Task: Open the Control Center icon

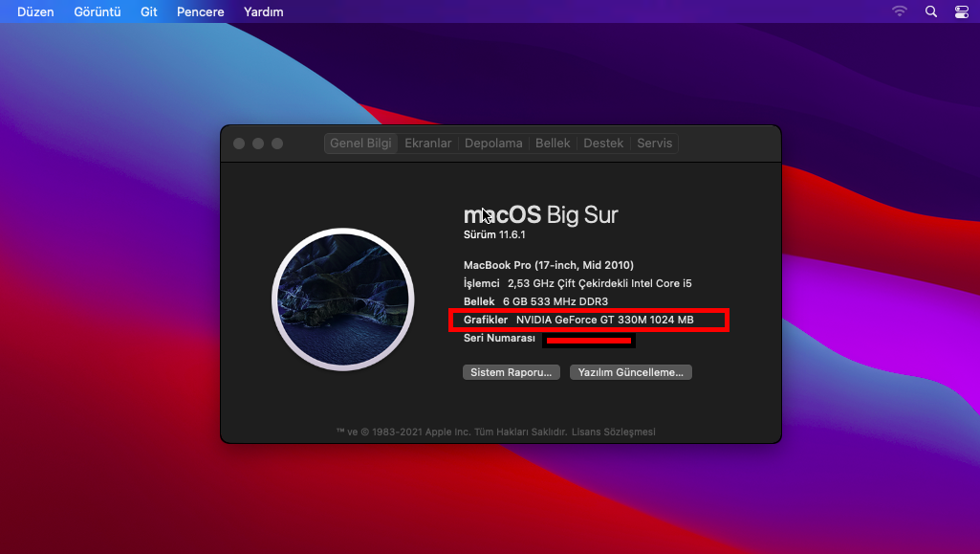Action: click(x=962, y=11)
